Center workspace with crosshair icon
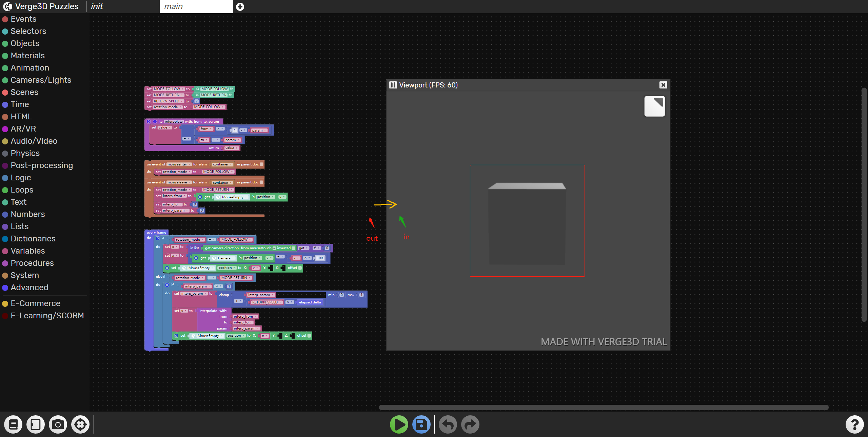 click(80, 424)
